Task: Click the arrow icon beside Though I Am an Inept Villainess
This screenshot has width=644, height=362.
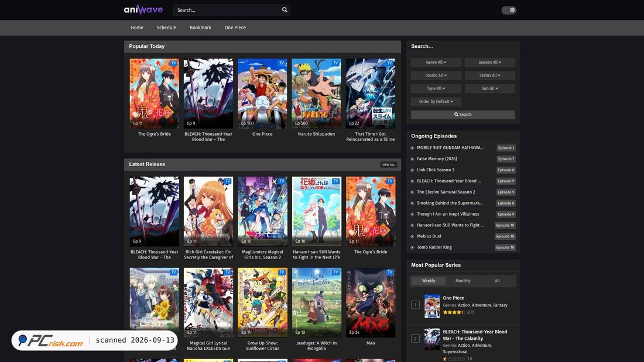Action: pos(412,214)
